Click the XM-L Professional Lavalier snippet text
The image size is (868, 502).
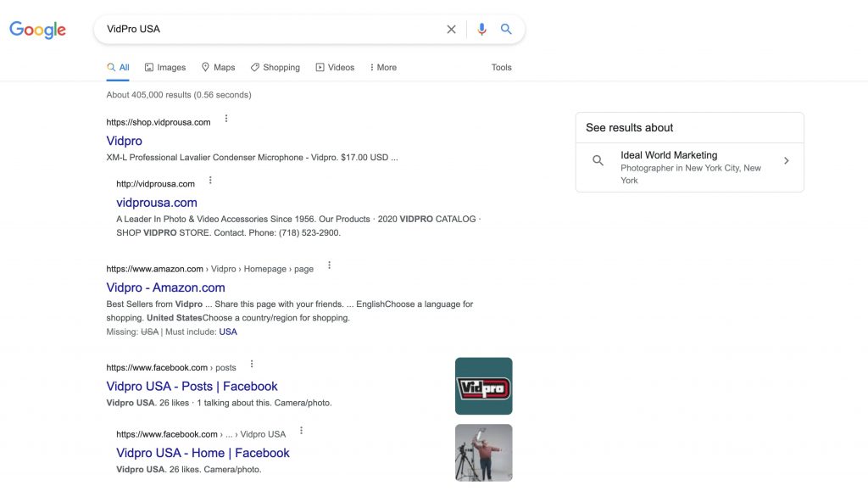click(252, 158)
